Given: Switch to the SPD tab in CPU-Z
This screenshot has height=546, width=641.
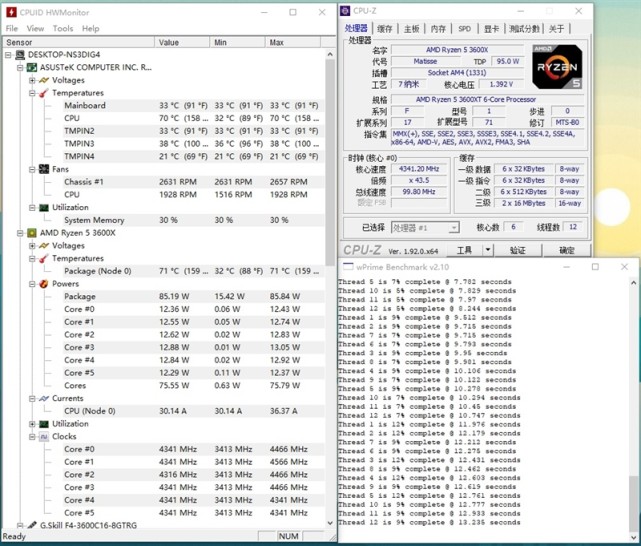Looking at the screenshot, I should 464,29.
